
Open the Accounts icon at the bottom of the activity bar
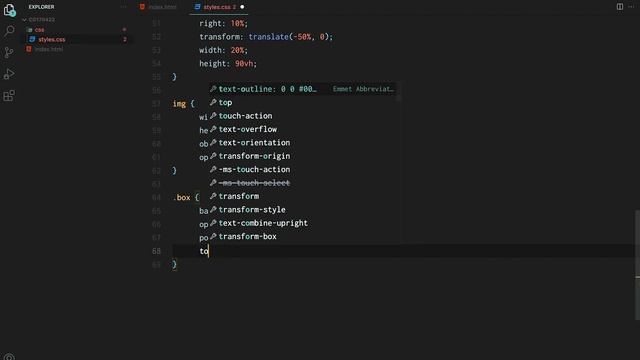tap(9, 357)
